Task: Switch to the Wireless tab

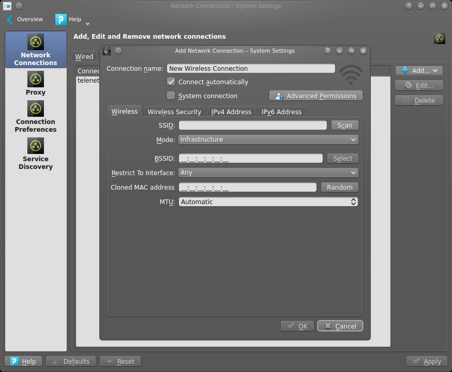Action: (124, 111)
